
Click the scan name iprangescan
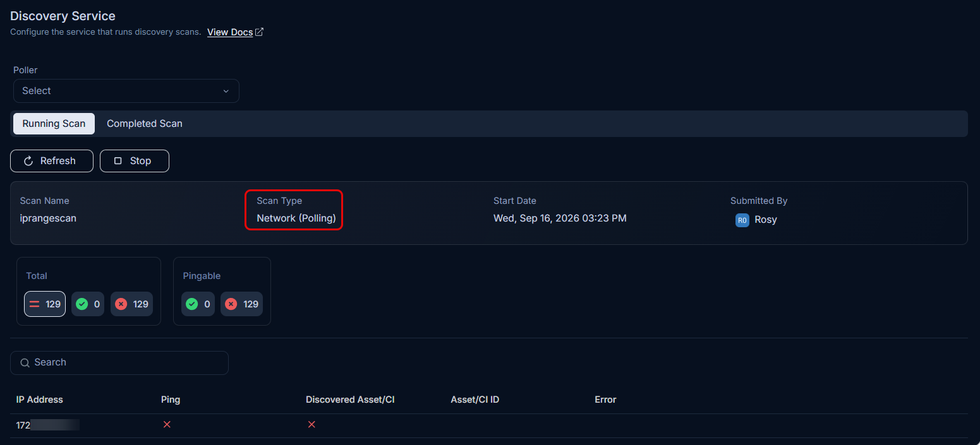(48, 218)
